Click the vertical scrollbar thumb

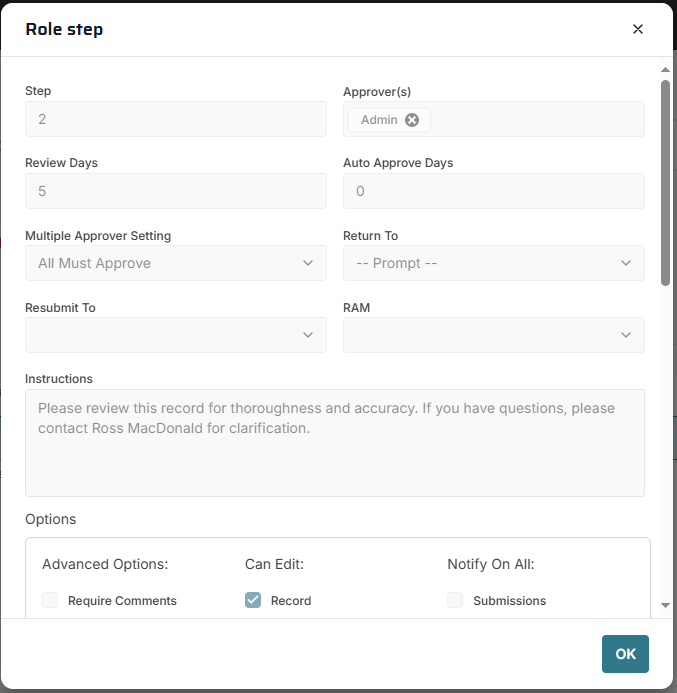tap(665, 180)
